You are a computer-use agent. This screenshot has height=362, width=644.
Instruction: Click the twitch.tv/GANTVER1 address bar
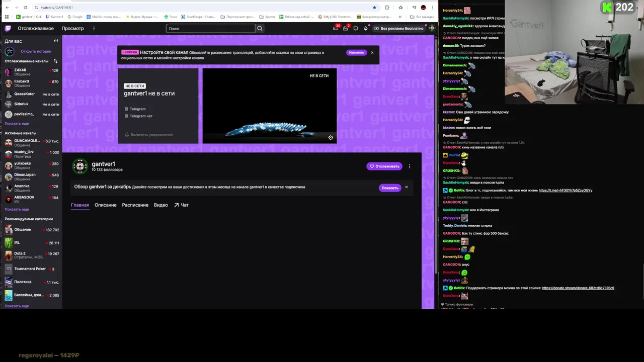point(201,8)
